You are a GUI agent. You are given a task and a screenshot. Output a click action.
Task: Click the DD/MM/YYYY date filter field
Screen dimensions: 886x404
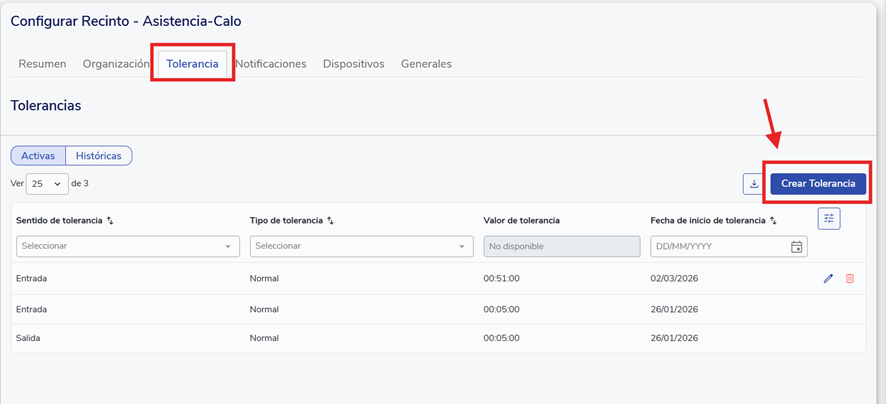[716, 246]
